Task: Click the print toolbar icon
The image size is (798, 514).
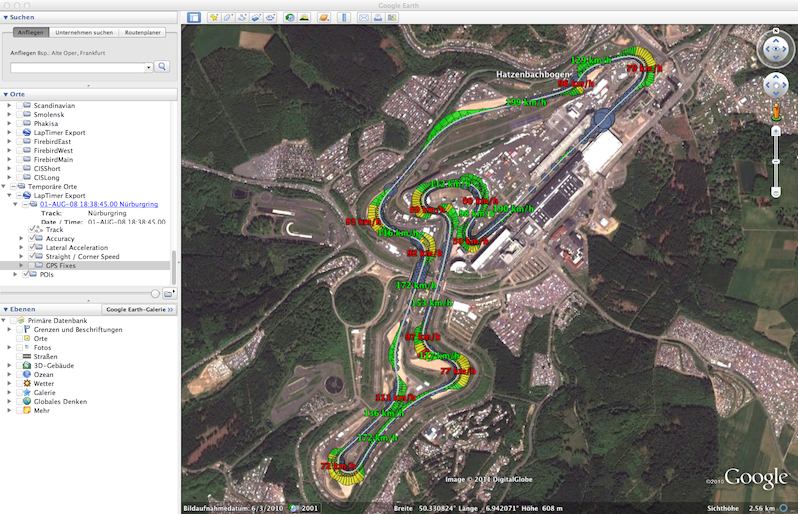Action: tap(378, 17)
